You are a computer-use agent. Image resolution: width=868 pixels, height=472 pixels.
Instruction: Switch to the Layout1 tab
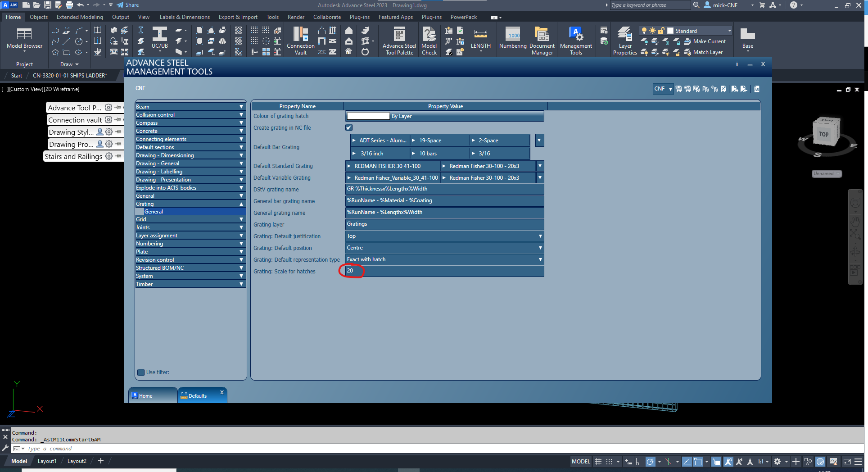coord(47,461)
